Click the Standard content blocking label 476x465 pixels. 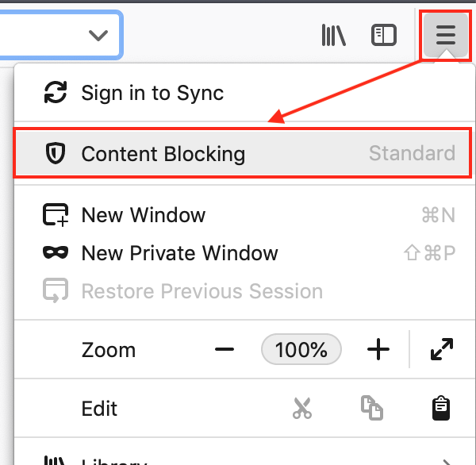pos(412,153)
